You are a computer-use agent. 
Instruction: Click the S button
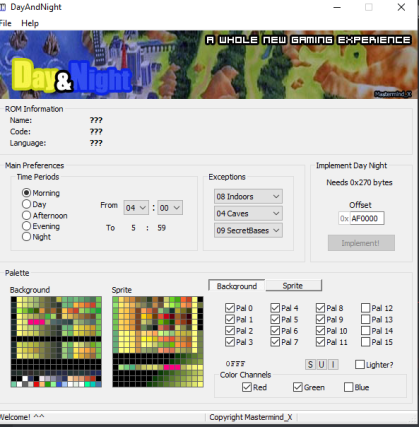click(x=310, y=364)
